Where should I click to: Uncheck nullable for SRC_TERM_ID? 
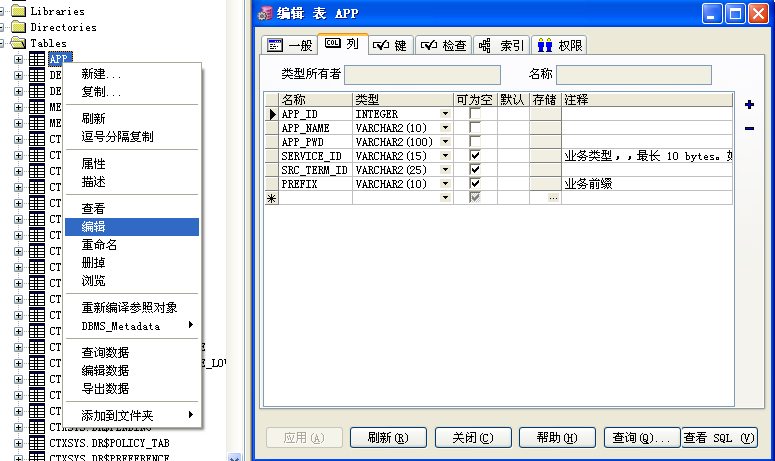click(x=475, y=169)
